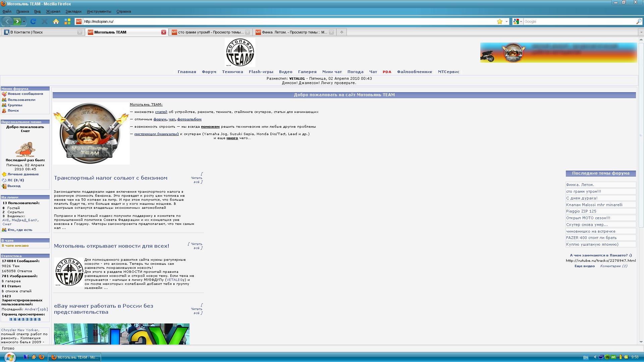Screen dimensions: 644x362
Task: Open the Журнал menu
Action: [x=53, y=11]
